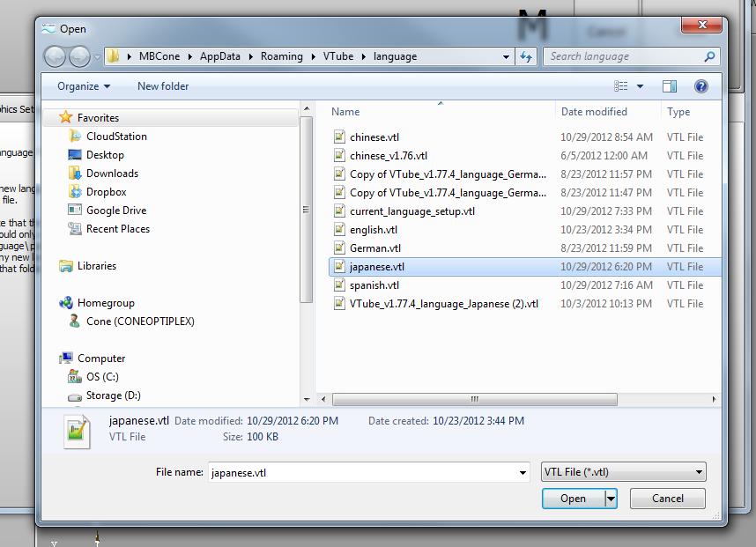The width and height of the screenshot is (756, 547).
Task: Open the Organize menu
Action: pos(84,86)
